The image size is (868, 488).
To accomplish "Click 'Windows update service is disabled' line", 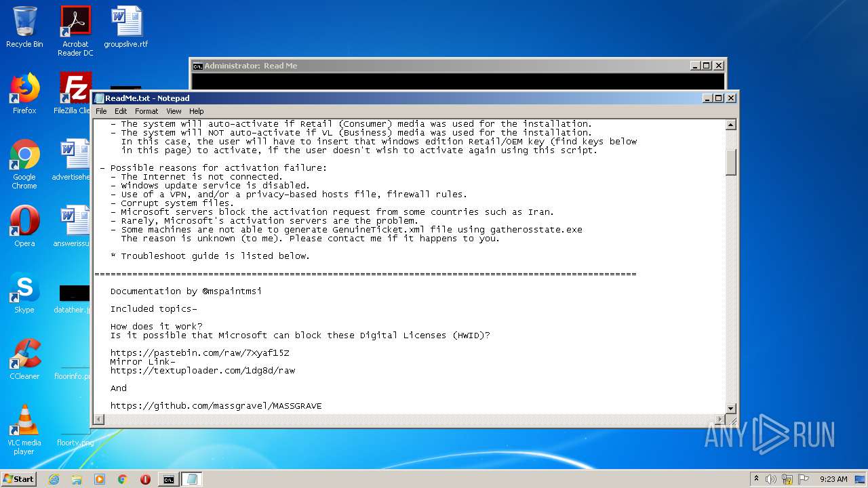I will [x=210, y=186].
